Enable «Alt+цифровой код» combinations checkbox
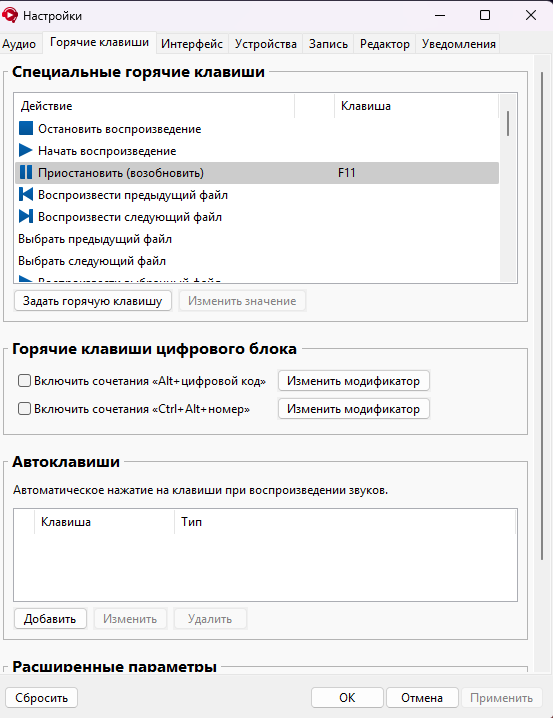The image size is (553, 718). (x=24, y=381)
